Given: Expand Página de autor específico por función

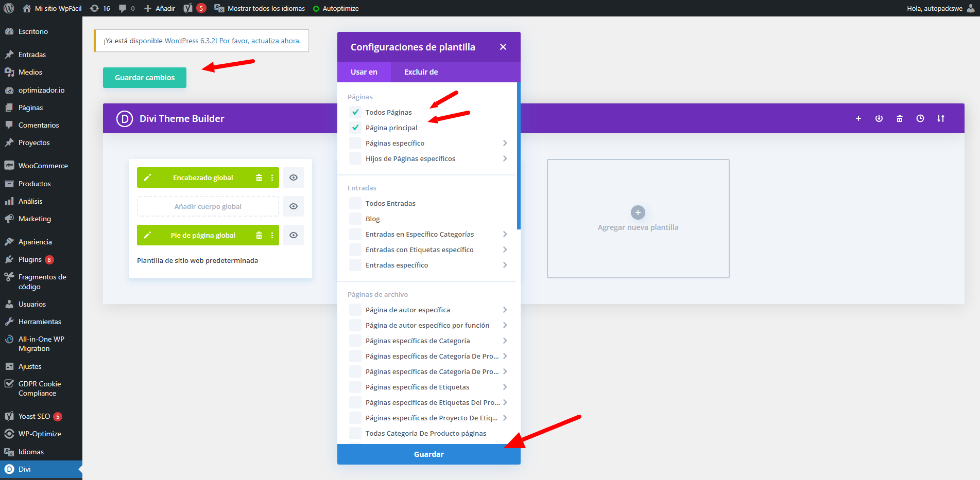Looking at the screenshot, I should tap(505, 325).
